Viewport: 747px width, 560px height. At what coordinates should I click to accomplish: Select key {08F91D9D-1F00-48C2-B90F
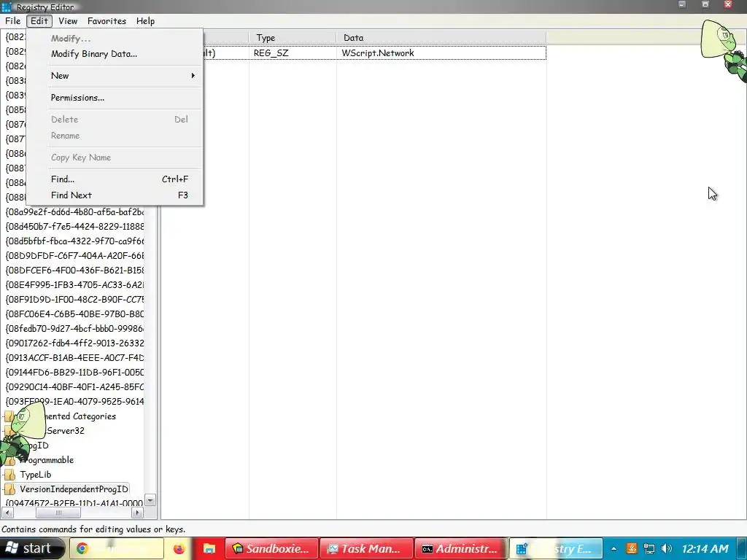(x=74, y=300)
